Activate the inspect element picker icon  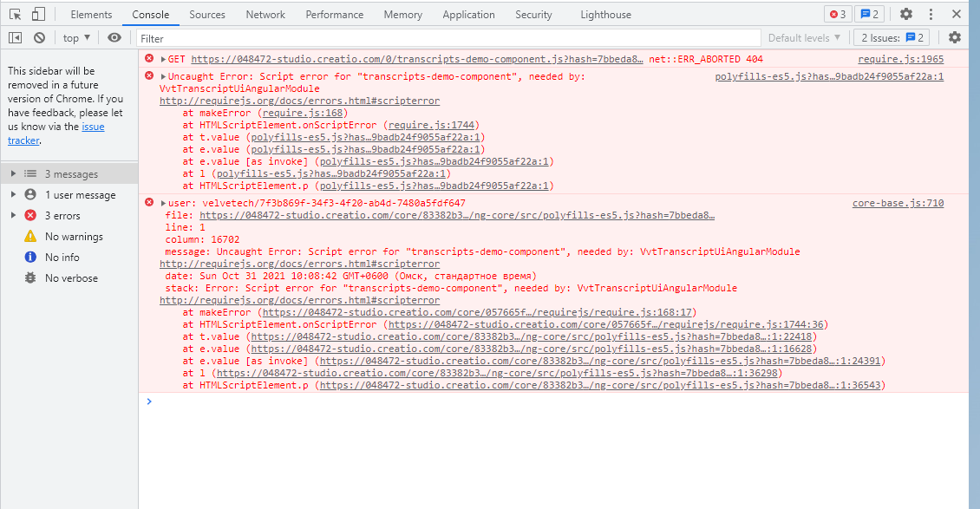click(x=15, y=14)
